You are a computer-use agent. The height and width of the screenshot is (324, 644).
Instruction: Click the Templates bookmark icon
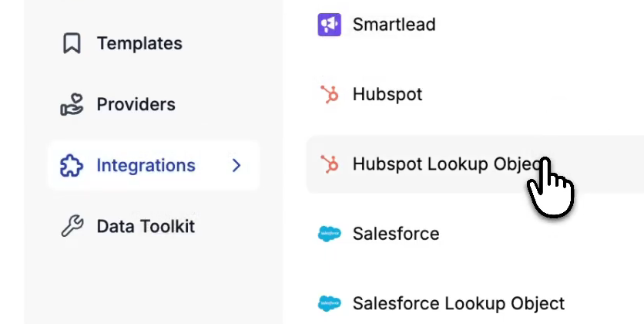pyautogui.click(x=72, y=44)
